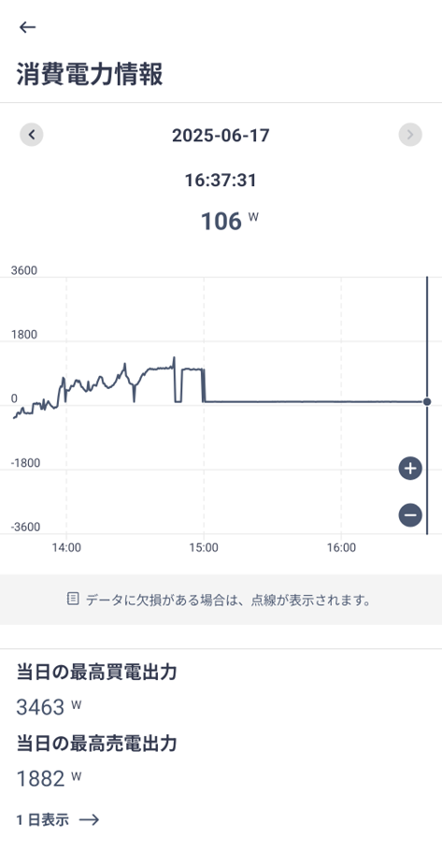The height and width of the screenshot is (868, 442).
Task: Click the 3463 W max purchase value
Action: [49, 707]
